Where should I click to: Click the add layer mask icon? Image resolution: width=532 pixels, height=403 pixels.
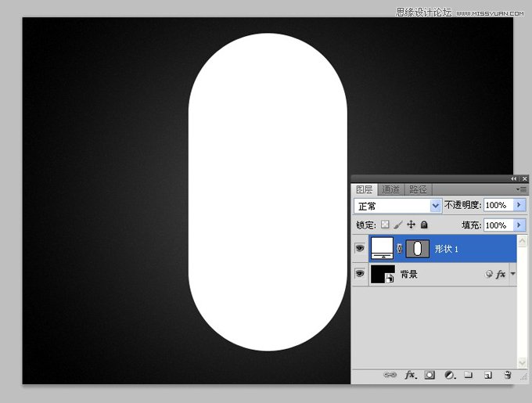click(x=430, y=375)
